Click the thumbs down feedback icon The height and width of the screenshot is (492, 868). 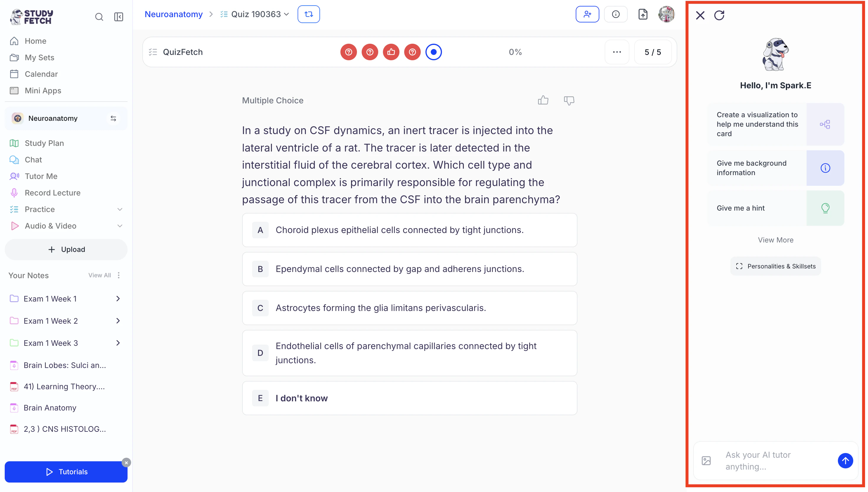569,100
